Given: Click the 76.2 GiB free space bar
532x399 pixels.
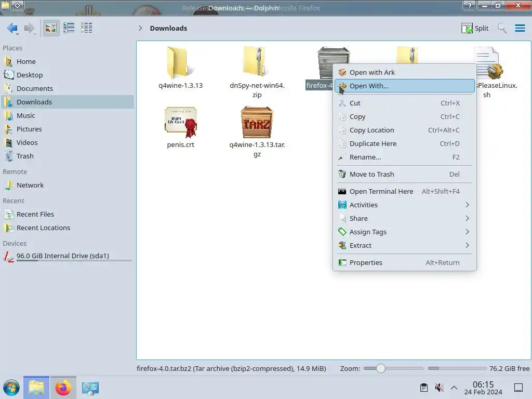Looking at the screenshot, I should pos(457,368).
